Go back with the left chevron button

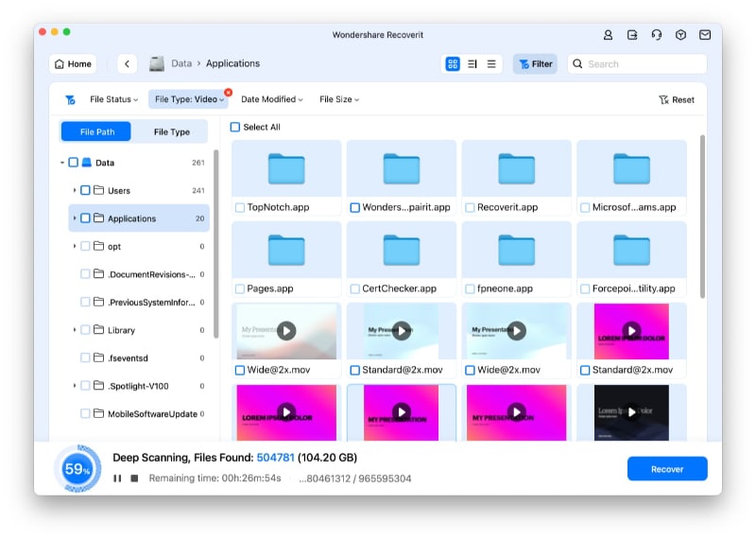click(x=127, y=63)
